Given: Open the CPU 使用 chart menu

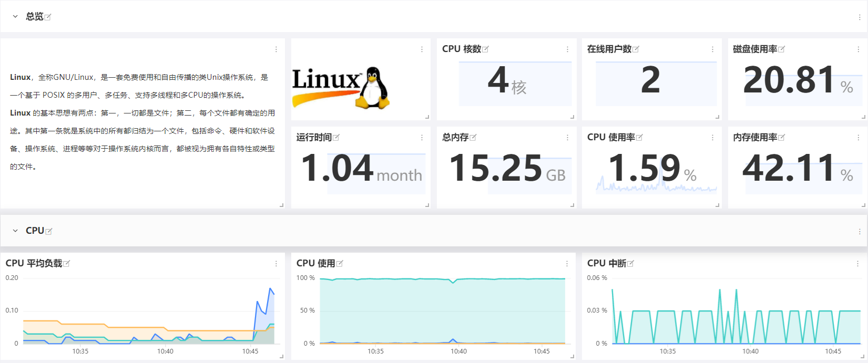Looking at the screenshot, I should pyautogui.click(x=567, y=264).
